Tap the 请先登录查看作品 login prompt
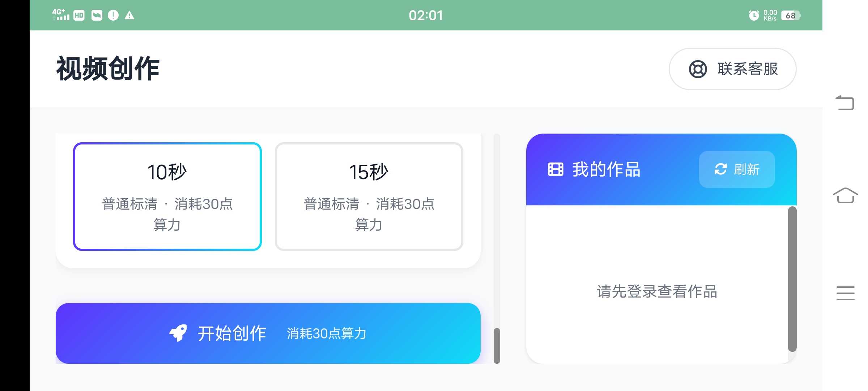 point(657,291)
